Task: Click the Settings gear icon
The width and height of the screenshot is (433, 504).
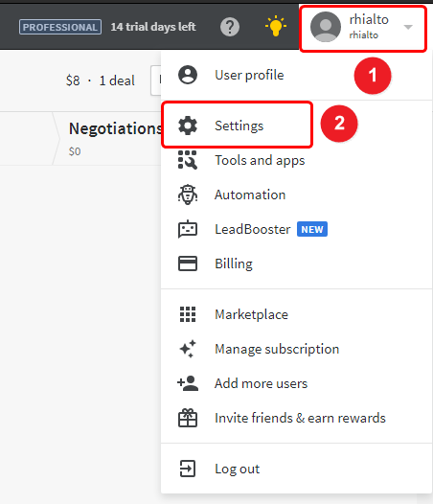Action: (188, 126)
